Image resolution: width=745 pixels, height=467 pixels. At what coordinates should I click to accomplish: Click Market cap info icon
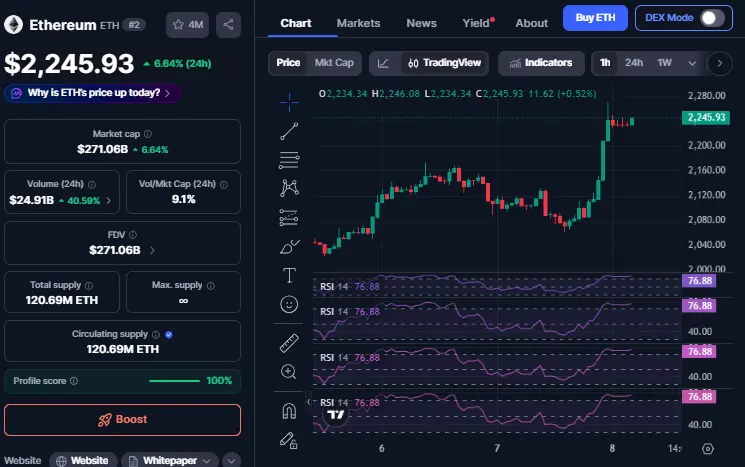148,134
